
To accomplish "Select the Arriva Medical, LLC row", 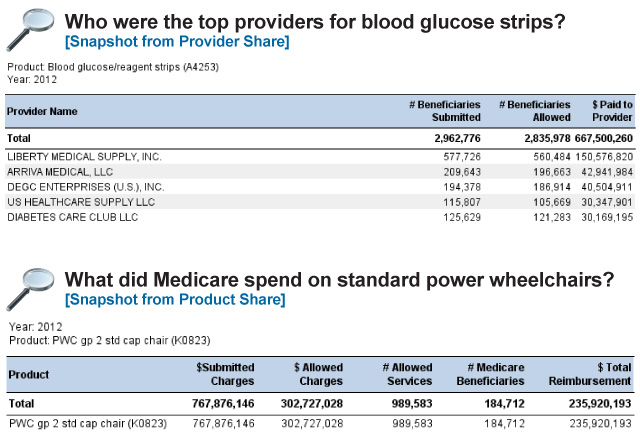I will point(320,172).
